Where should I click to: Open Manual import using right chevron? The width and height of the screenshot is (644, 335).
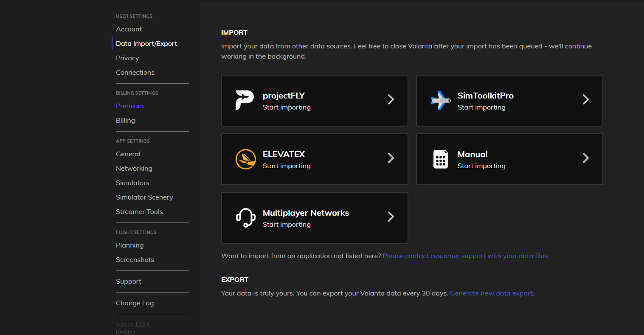click(x=586, y=158)
